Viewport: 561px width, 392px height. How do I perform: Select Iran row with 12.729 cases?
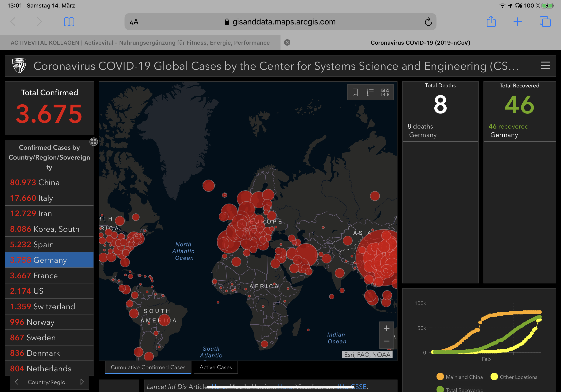[49, 213]
